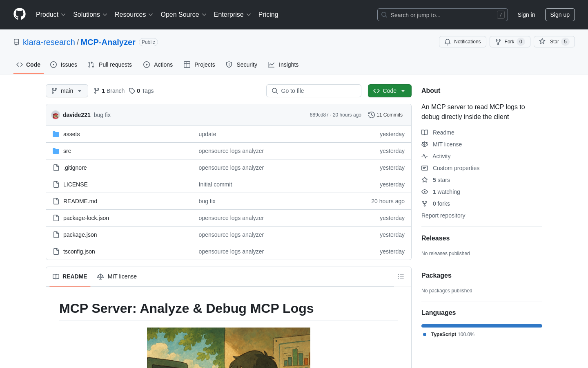This screenshot has width=588, height=368.
Task: Open the Pricing link
Action: 268,15
